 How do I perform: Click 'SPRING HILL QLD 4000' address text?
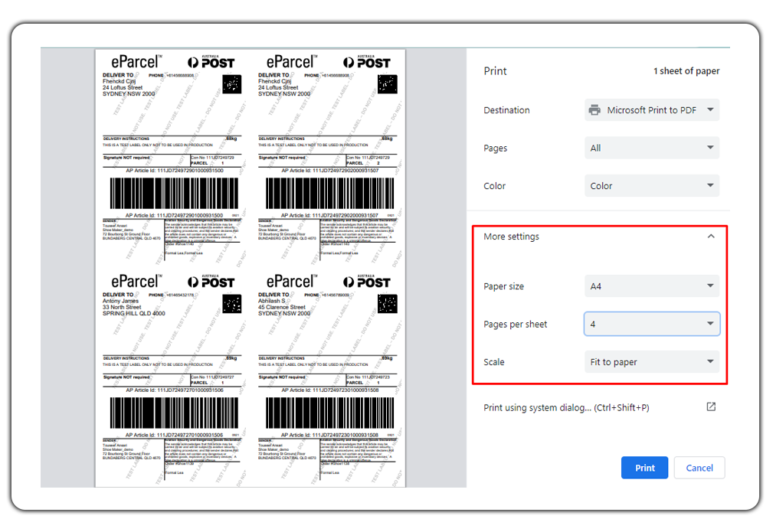133,313
